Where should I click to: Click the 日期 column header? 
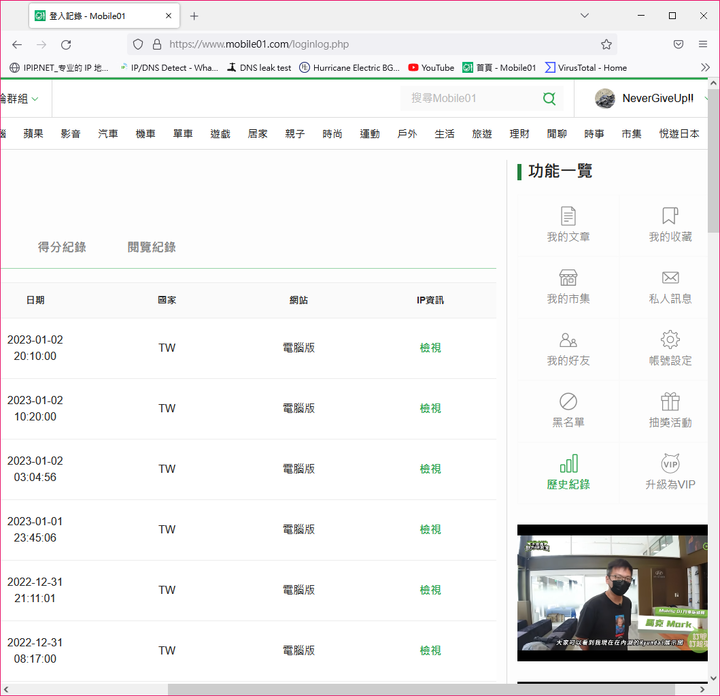click(x=35, y=300)
